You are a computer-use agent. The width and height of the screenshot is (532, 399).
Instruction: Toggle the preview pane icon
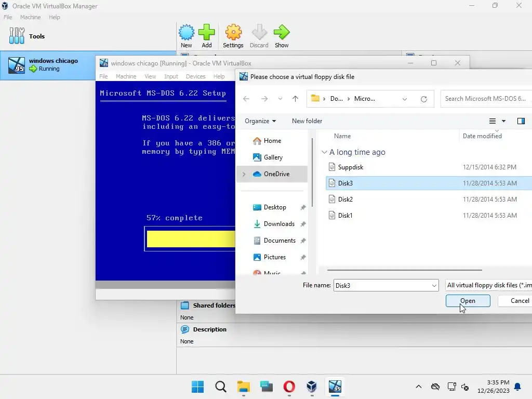pyautogui.click(x=521, y=121)
